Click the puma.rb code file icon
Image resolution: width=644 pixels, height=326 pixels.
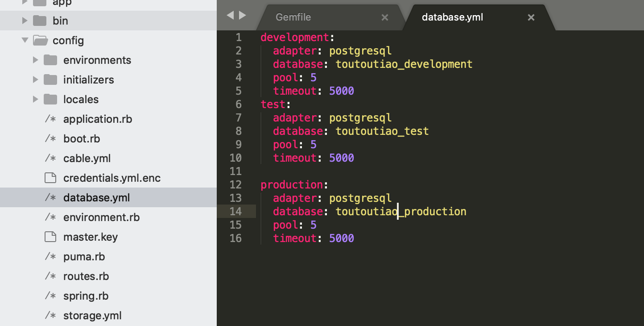(50, 257)
